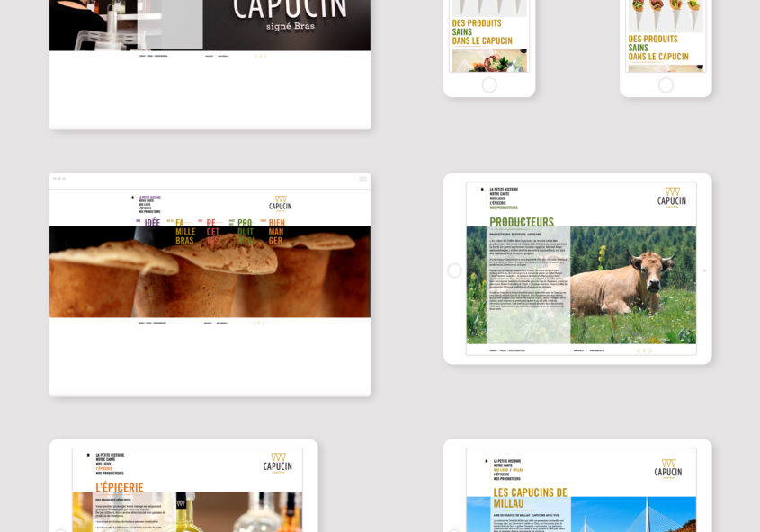Select La Petite Histoire on the Producteurs tablet menu
Image resolution: width=760 pixels, height=532 pixels.
504,190
